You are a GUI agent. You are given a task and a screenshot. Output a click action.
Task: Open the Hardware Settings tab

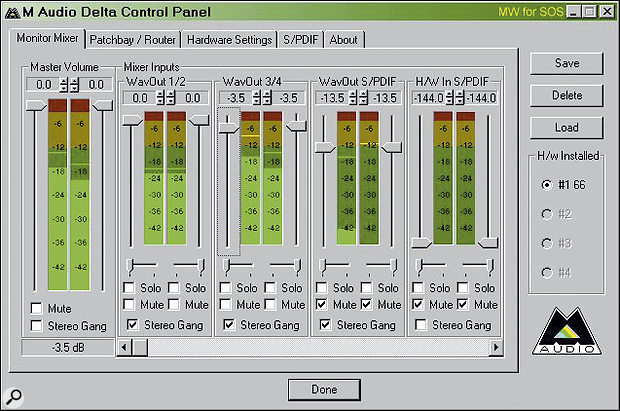[x=229, y=40]
